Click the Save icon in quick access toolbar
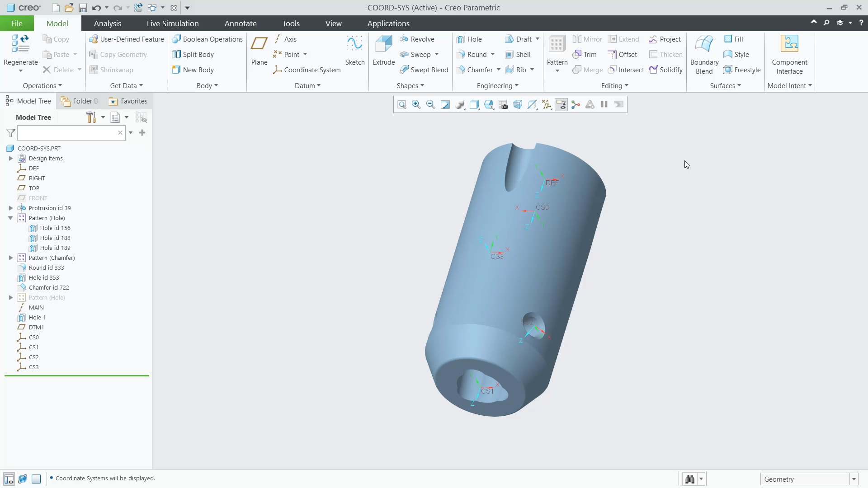The width and height of the screenshot is (868, 488). coord(83,8)
